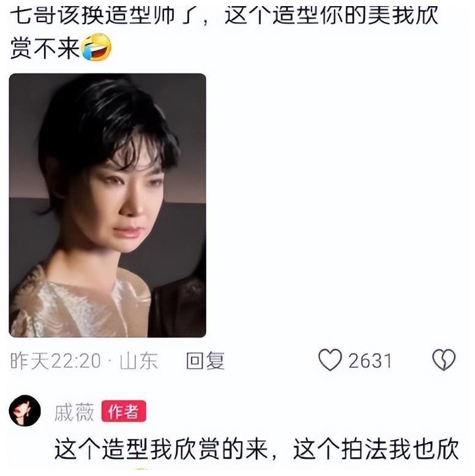This screenshot has height=476, width=475.
Task: Tap the 山东 location label
Action: pyautogui.click(x=139, y=361)
